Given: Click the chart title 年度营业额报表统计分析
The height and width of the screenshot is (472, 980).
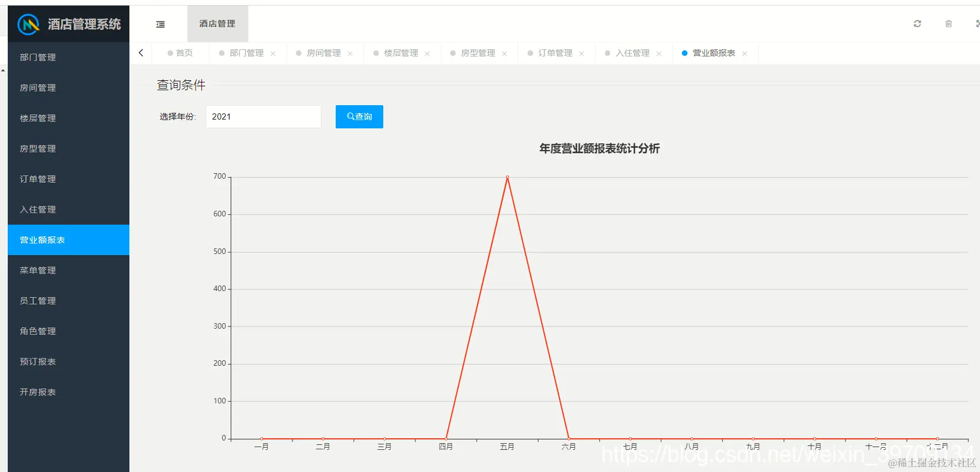Looking at the screenshot, I should pyautogui.click(x=600, y=148).
